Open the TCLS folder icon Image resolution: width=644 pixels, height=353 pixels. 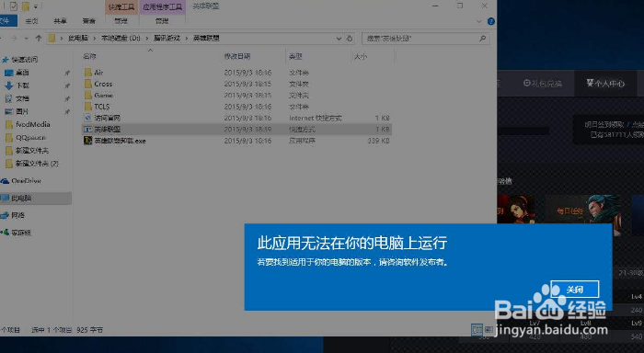(x=87, y=107)
